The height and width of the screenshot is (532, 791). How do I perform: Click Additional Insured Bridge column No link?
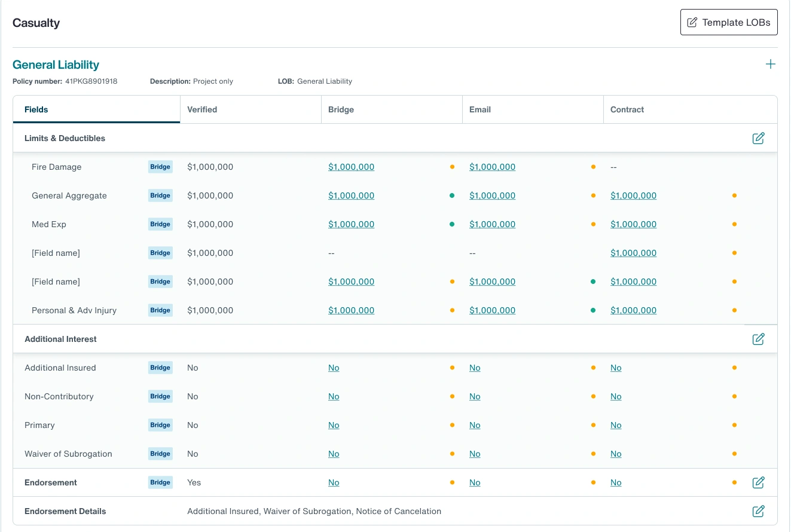tap(334, 368)
